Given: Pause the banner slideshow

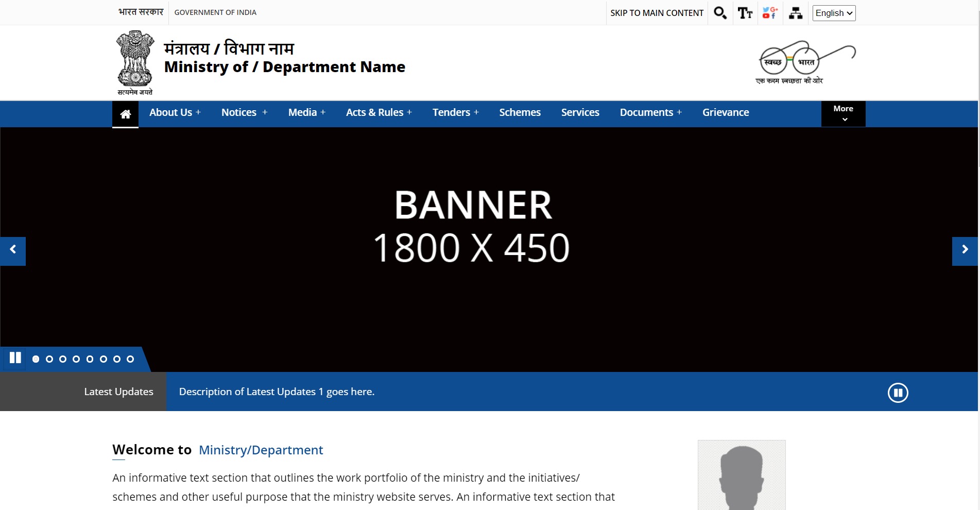Looking at the screenshot, I should [15, 358].
